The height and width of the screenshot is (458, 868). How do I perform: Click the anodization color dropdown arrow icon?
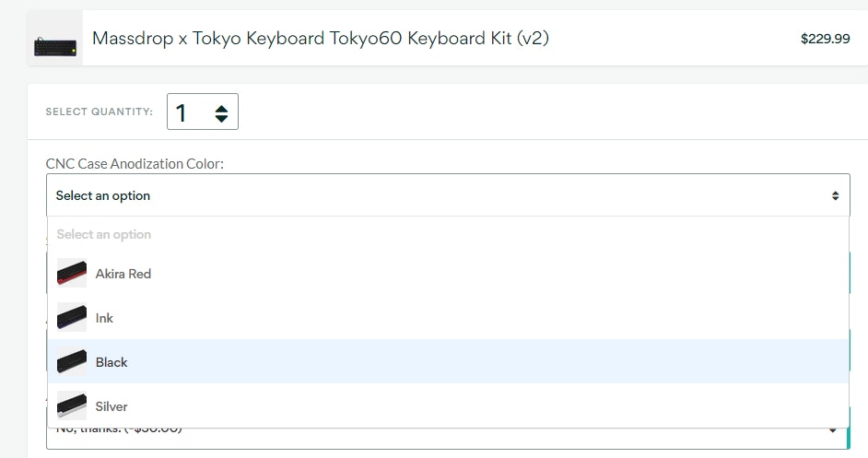835,195
